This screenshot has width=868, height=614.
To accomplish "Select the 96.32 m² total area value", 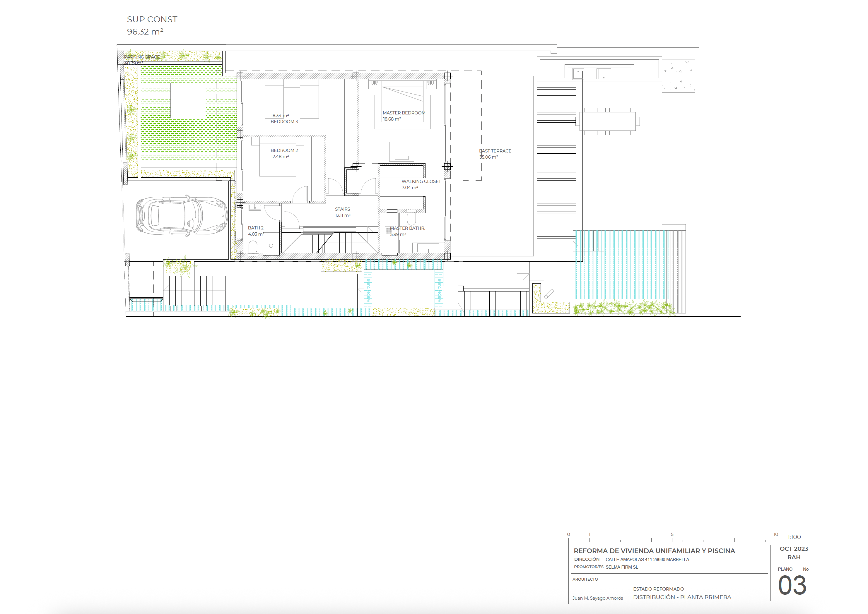I will pos(145,32).
